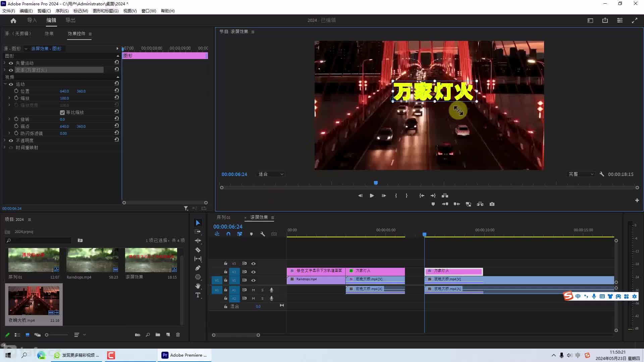This screenshot has height=362, width=644.
Task: Open Quick Export share icon
Action: coord(605,20)
